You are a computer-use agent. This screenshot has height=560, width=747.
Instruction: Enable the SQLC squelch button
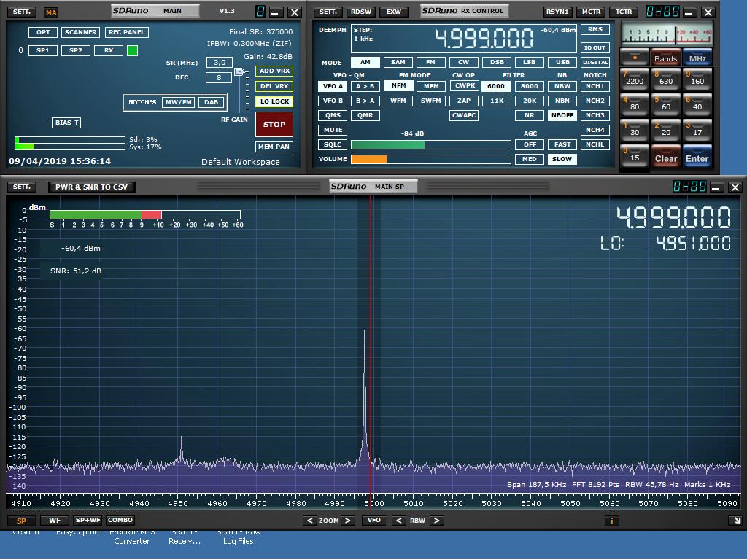click(x=333, y=144)
